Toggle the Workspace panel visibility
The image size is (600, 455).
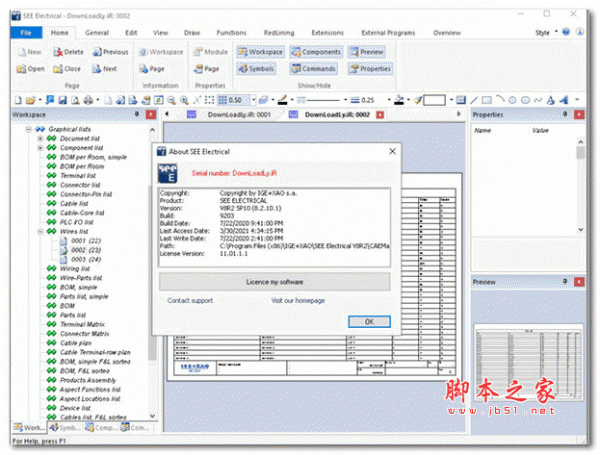click(259, 51)
